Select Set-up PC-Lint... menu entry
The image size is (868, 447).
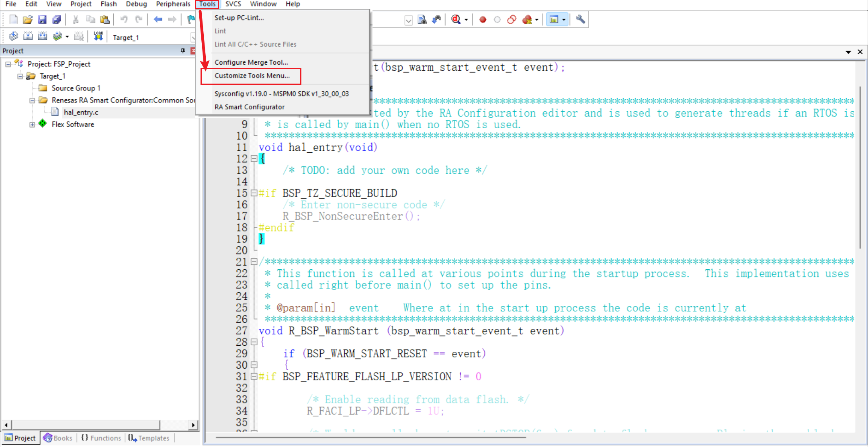pos(239,18)
